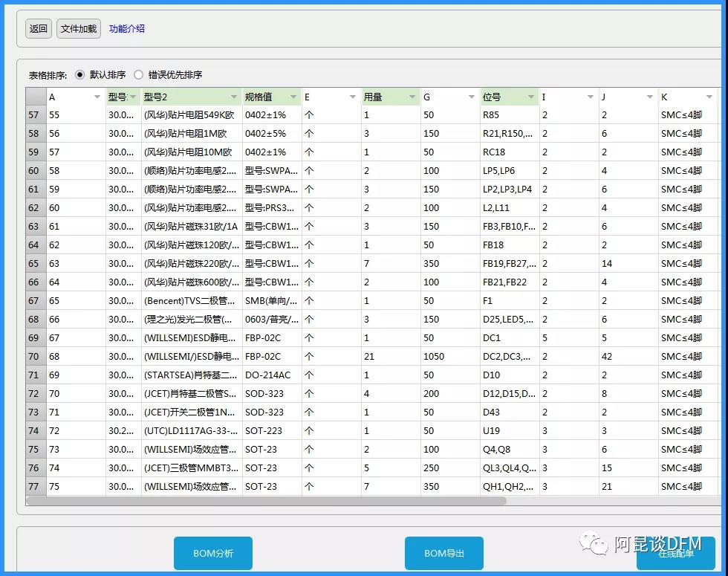728x576 pixels.
Task: Select the table corner select-all cell
Action: (36, 97)
